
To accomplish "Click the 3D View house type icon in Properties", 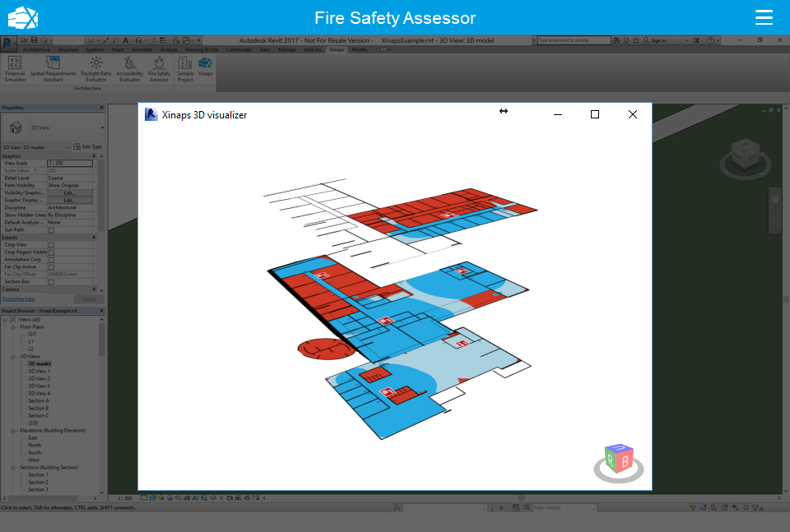I will pos(16,127).
